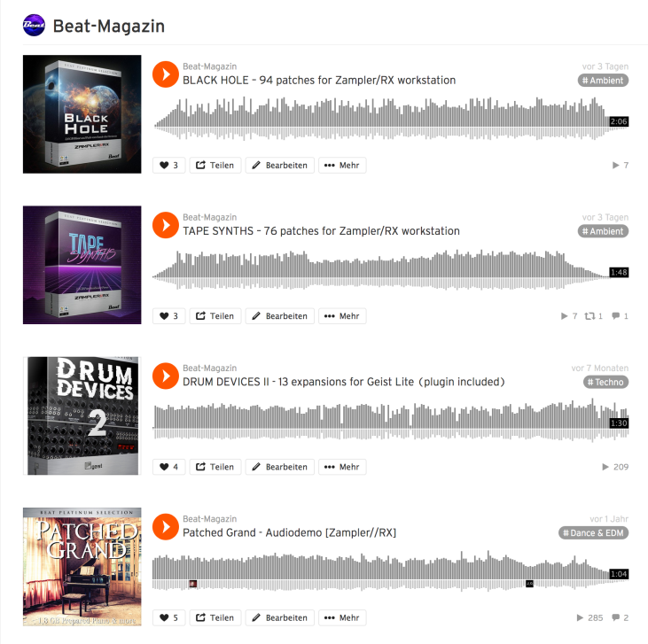Play the Patched Grand audiodemo

click(x=165, y=527)
